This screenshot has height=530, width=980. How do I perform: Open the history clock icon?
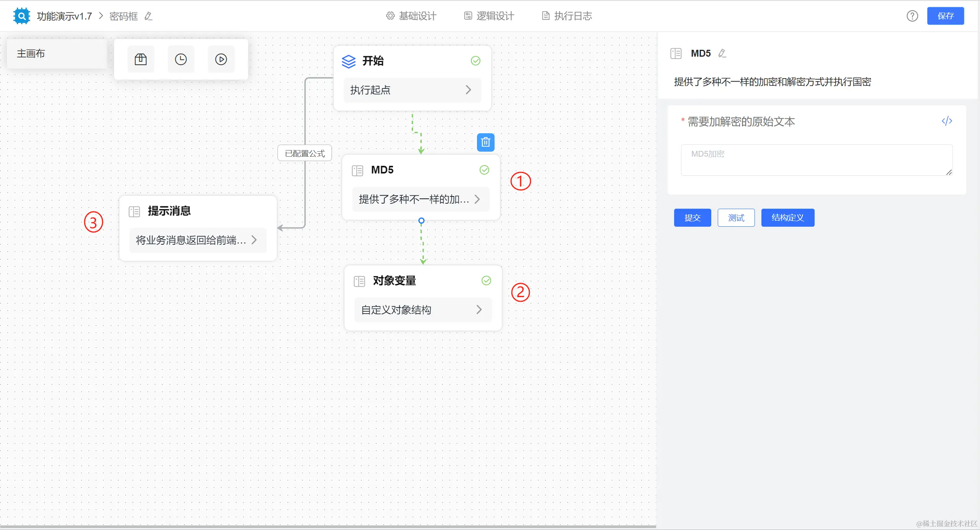(x=181, y=59)
